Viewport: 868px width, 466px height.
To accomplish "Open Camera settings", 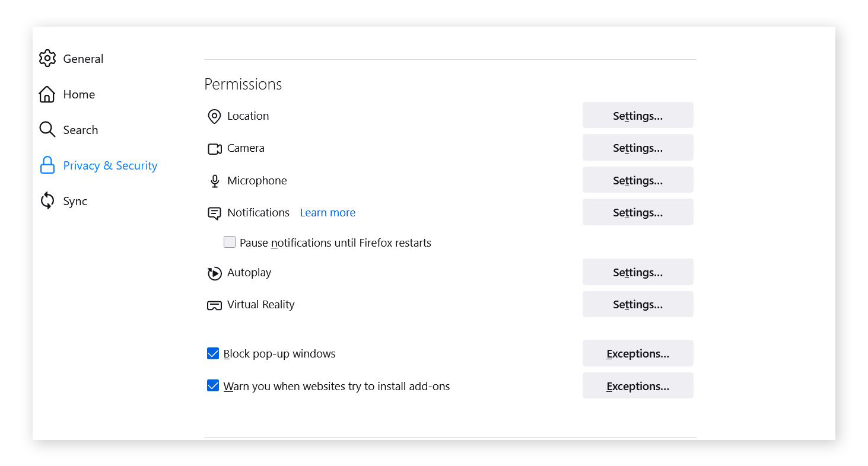I will [637, 147].
